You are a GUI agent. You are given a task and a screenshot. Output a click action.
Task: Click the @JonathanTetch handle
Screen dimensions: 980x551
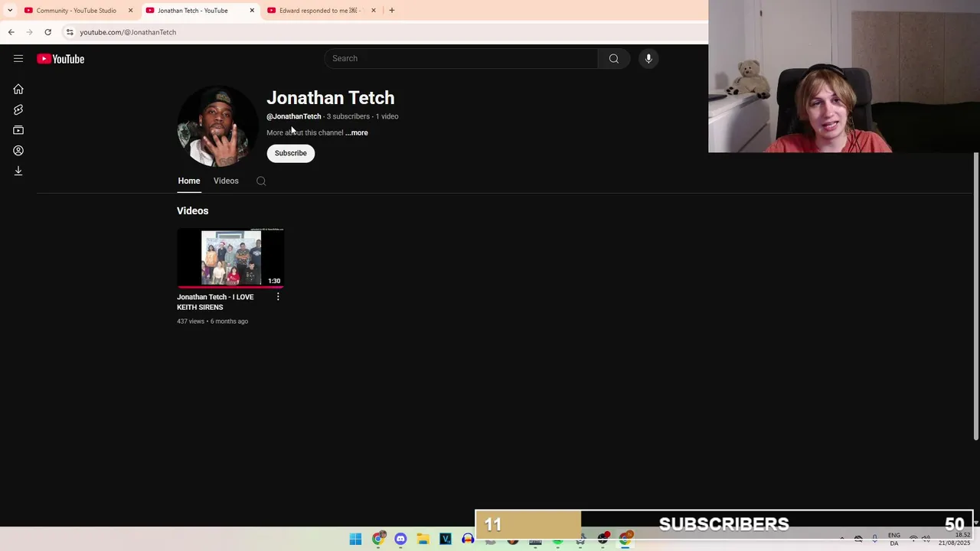[294, 117]
